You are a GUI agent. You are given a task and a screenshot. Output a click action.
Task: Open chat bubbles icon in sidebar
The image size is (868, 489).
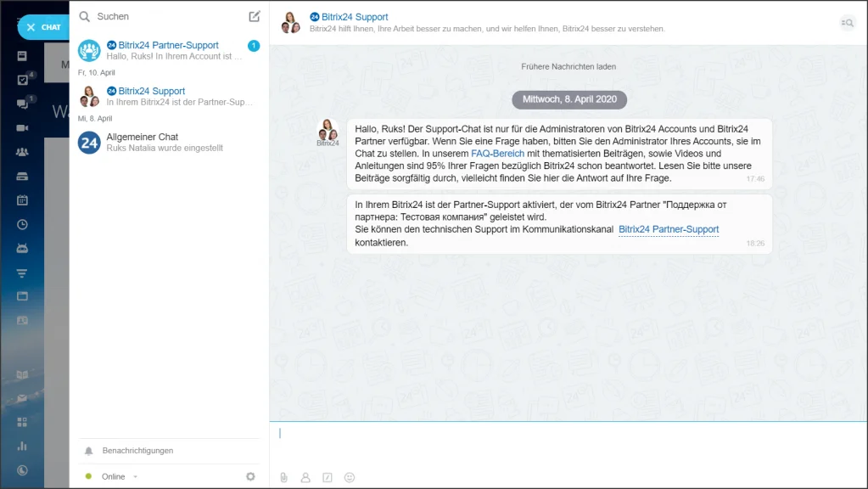22,104
